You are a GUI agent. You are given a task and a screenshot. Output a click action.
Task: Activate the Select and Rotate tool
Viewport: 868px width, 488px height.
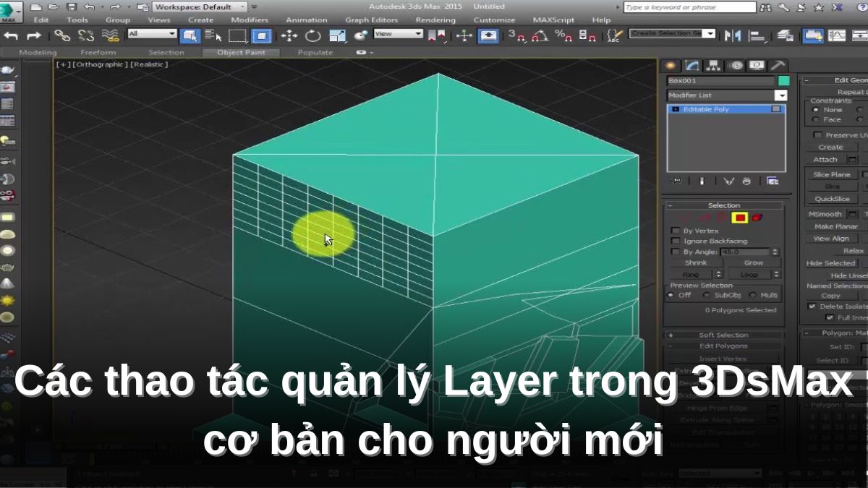click(312, 35)
